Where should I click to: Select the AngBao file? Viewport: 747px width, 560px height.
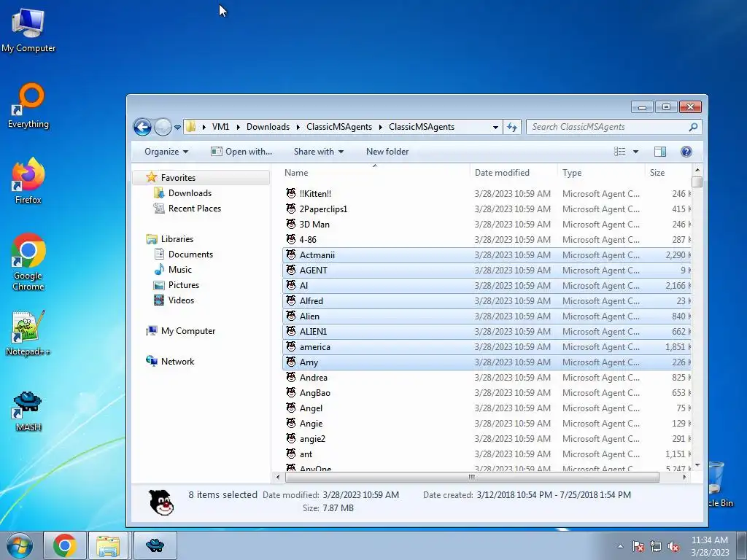pos(487,393)
